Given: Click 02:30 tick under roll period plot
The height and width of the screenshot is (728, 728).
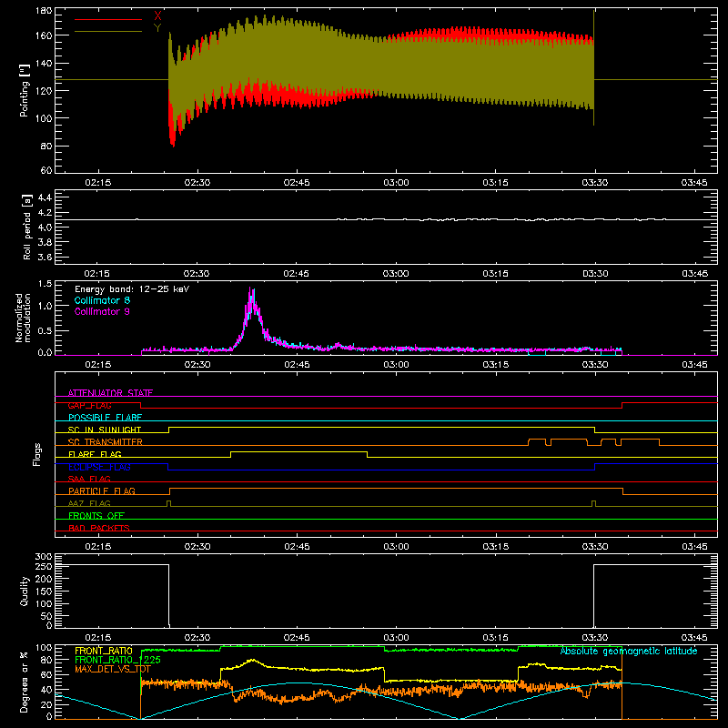Looking at the screenshot, I should tap(197, 274).
